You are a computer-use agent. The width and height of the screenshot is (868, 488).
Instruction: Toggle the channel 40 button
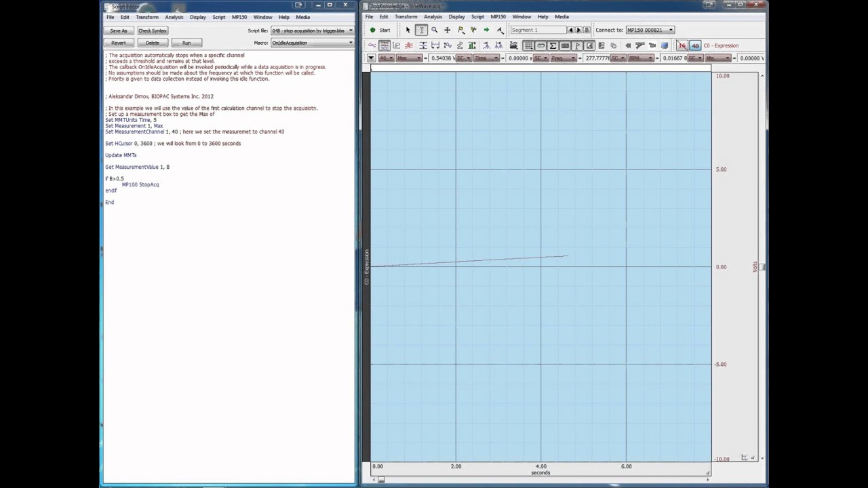pyautogui.click(x=695, y=45)
